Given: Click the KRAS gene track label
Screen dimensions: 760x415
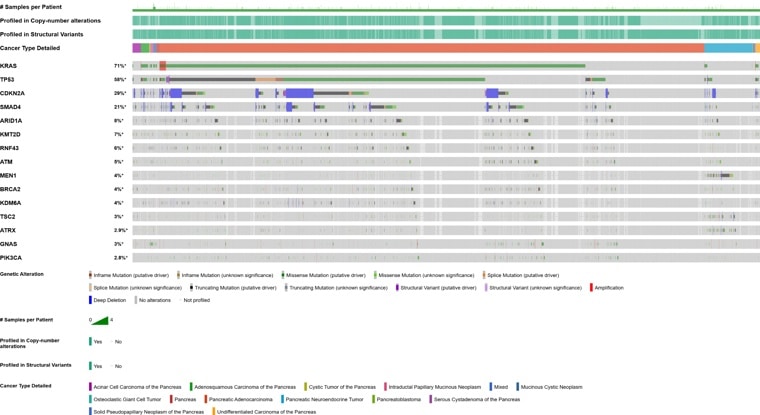Looking at the screenshot, I should [9, 66].
